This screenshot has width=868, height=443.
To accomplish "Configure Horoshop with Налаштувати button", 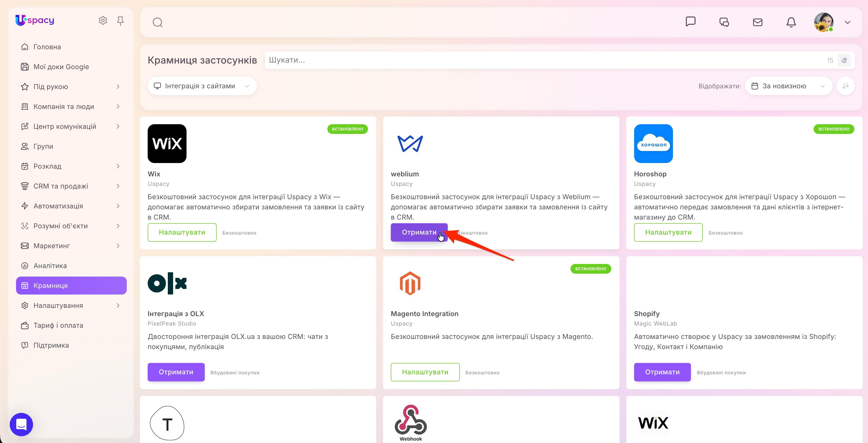I will pos(668,232).
